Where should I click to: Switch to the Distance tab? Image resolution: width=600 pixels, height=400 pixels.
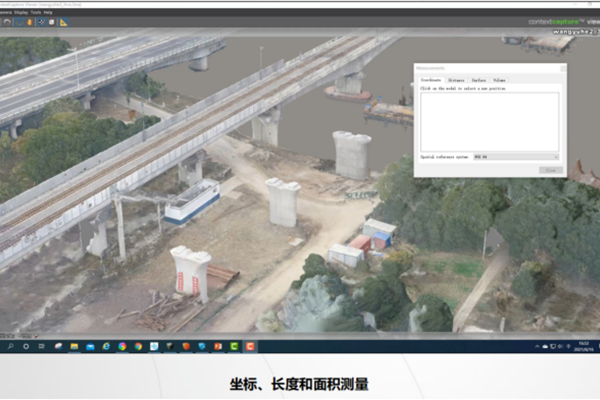coord(456,79)
